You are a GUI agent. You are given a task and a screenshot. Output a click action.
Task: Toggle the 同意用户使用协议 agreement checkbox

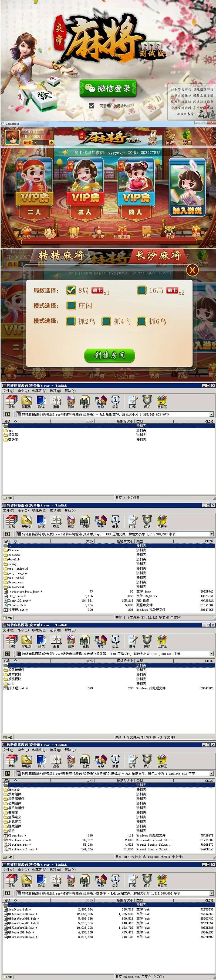(91, 106)
